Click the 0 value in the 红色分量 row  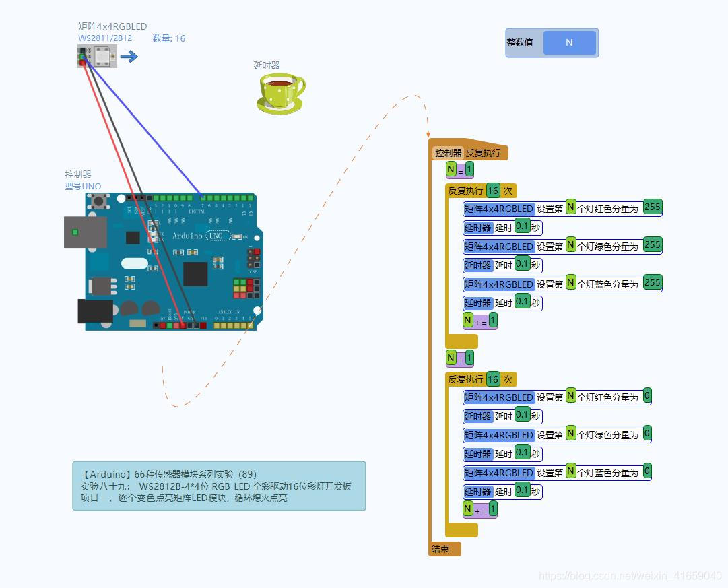pyautogui.click(x=647, y=396)
